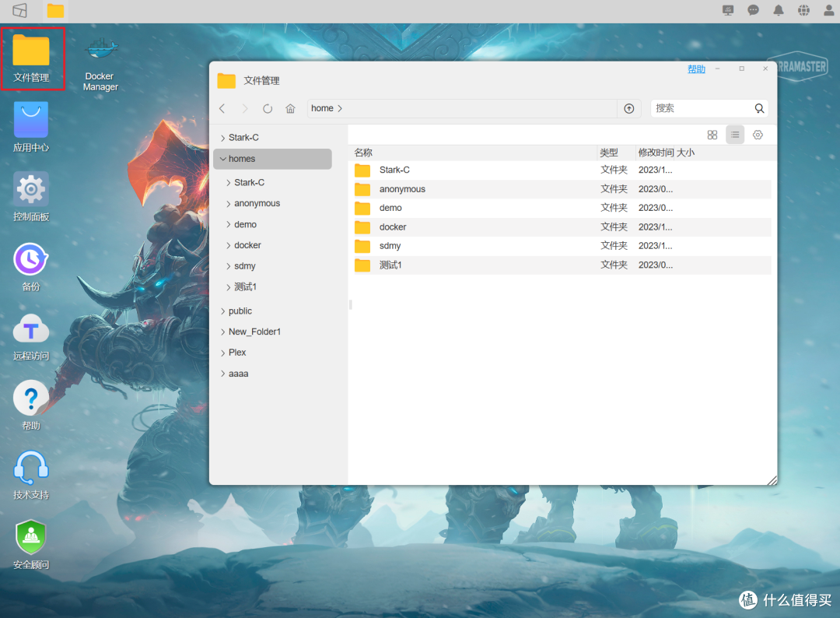Switch to grid thumbnail view
Image resolution: width=840 pixels, height=618 pixels.
click(x=712, y=135)
